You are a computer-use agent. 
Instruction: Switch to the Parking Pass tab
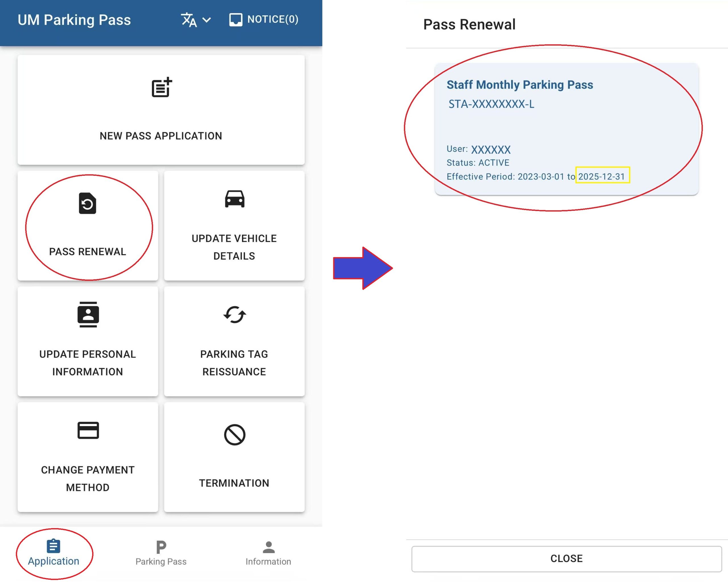click(161, 553)
